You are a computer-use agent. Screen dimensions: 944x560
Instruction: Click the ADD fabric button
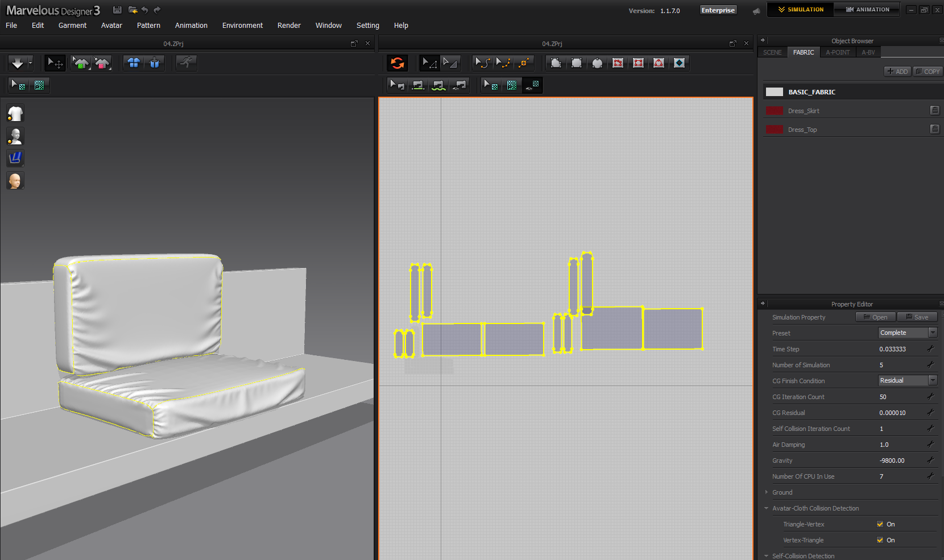click(x=897, y=72)
